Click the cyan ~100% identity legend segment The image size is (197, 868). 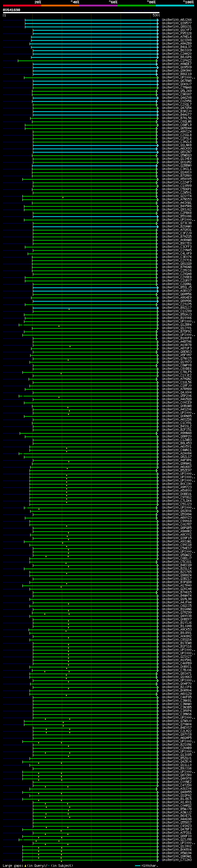click(175, 6)
